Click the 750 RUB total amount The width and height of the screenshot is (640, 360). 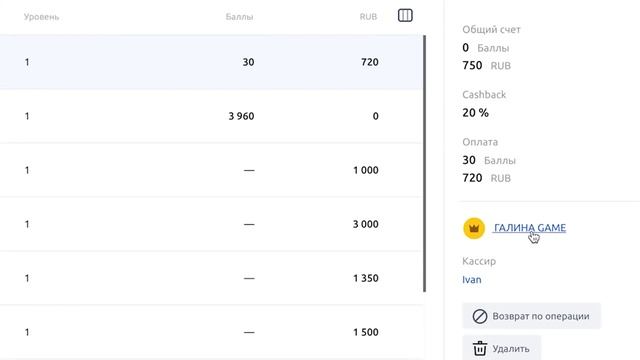click(486, 65)
